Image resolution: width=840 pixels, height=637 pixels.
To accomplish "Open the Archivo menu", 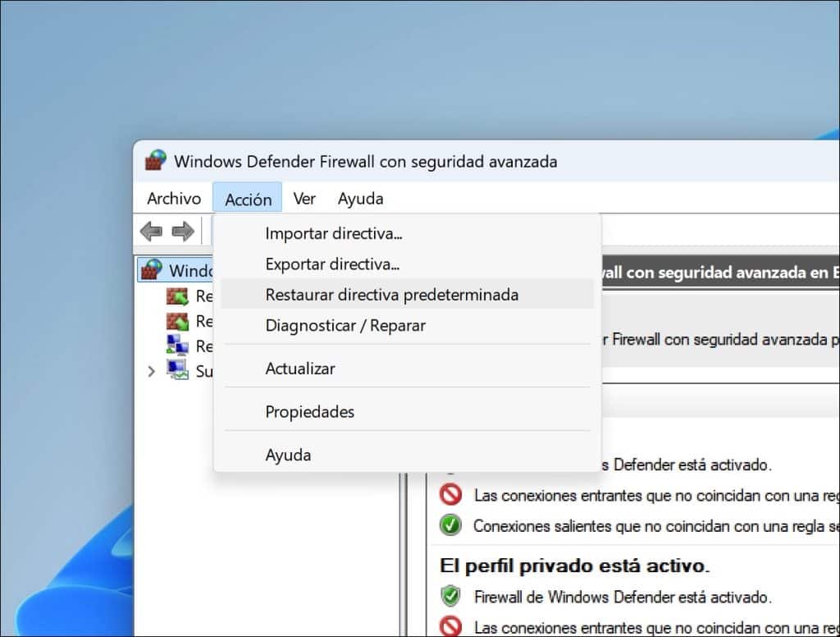I will (174, 199).
